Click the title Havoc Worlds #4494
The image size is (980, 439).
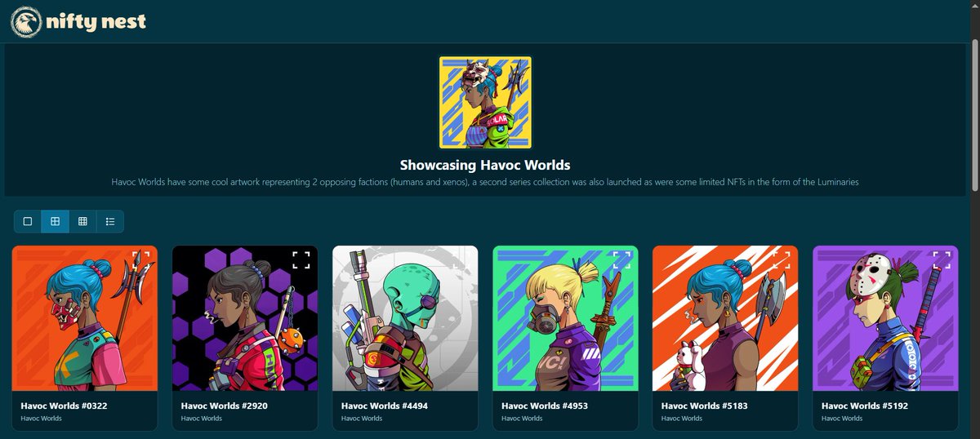pyautogui.click(x=384, y=406)
